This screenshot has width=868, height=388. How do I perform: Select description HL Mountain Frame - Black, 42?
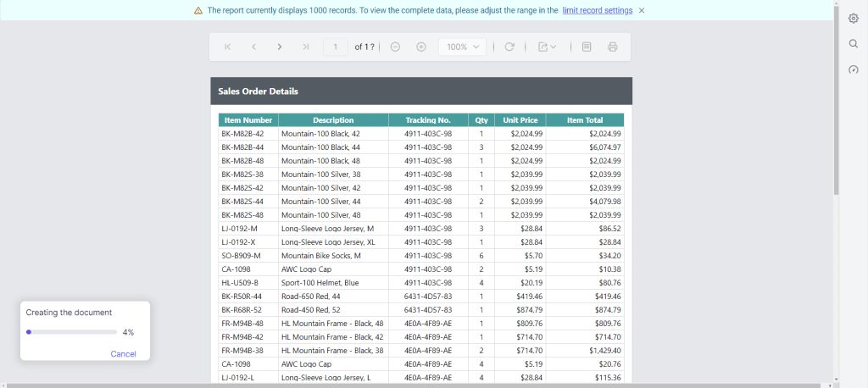tap(332, 337)
